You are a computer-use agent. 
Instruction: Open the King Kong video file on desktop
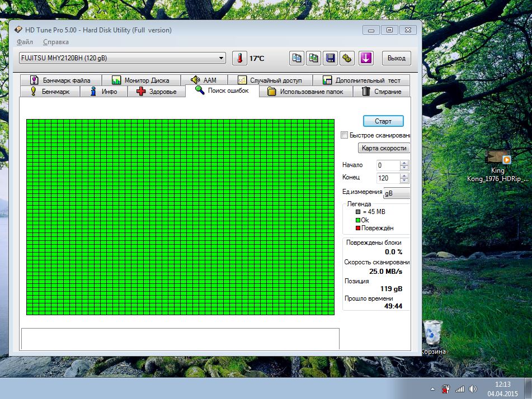tap(497, 166)
